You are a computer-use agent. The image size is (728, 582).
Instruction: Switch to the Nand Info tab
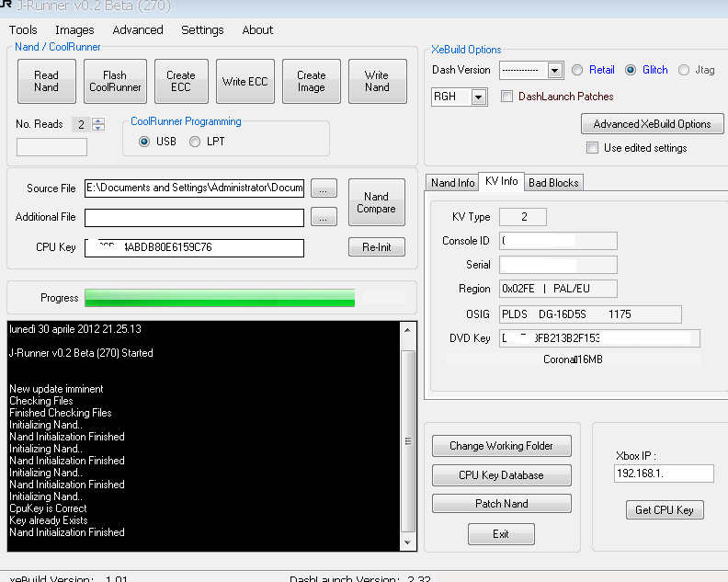click(452, 183)
